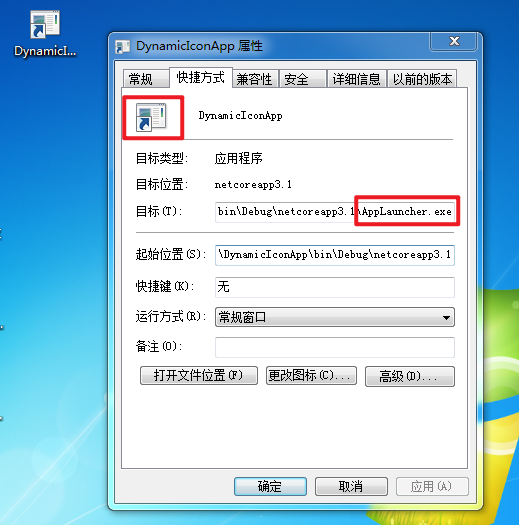
Task: Open the 常规窗口 combo box
Action: pos(335,317)
